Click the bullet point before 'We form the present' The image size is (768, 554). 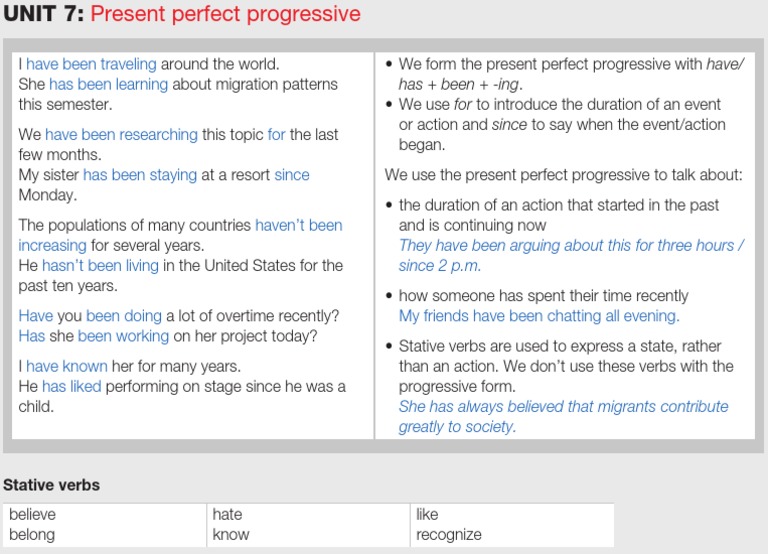point(389,64)
